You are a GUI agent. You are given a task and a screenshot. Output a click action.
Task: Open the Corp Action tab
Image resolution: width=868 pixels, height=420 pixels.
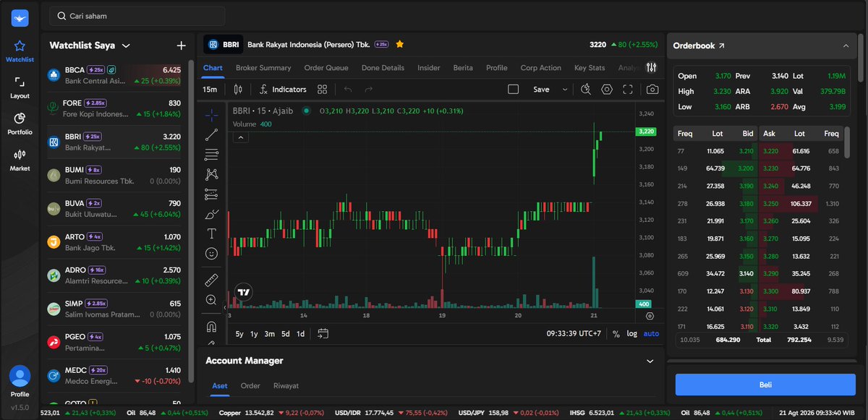(540, 68)
